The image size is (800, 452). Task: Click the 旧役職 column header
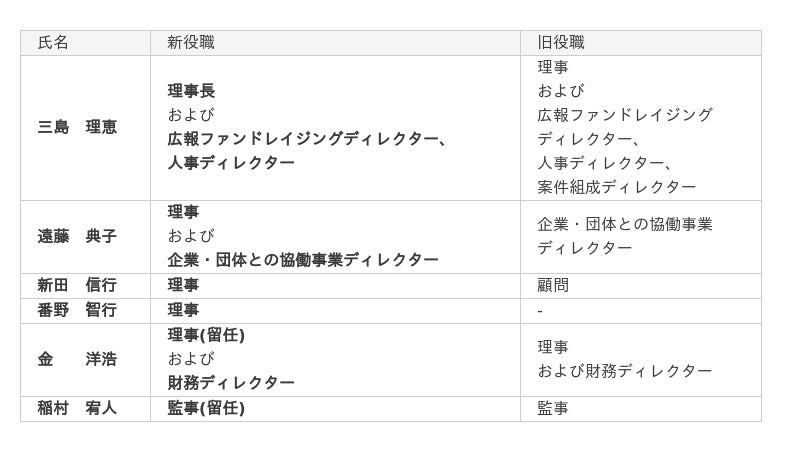[x=560, y=43]
